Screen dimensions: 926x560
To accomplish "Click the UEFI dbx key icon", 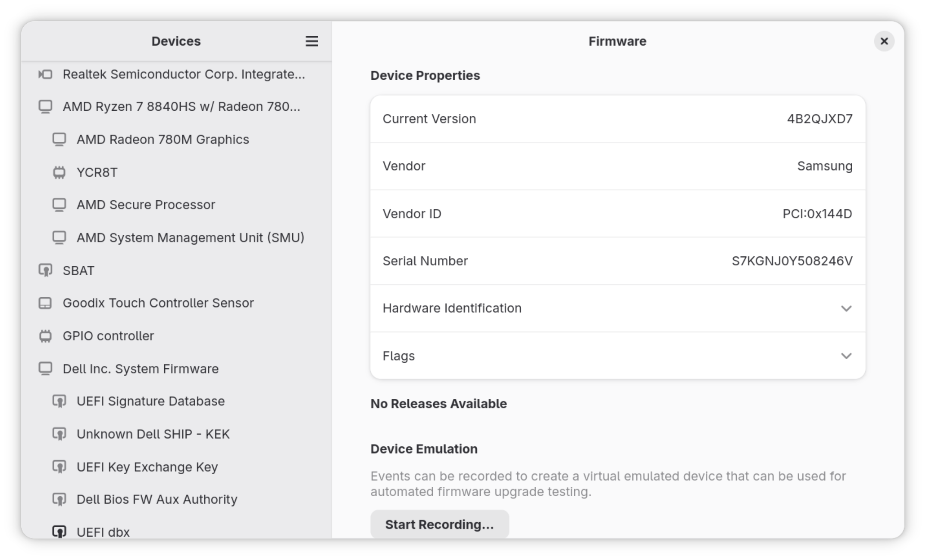I will (x=59, y=532).
